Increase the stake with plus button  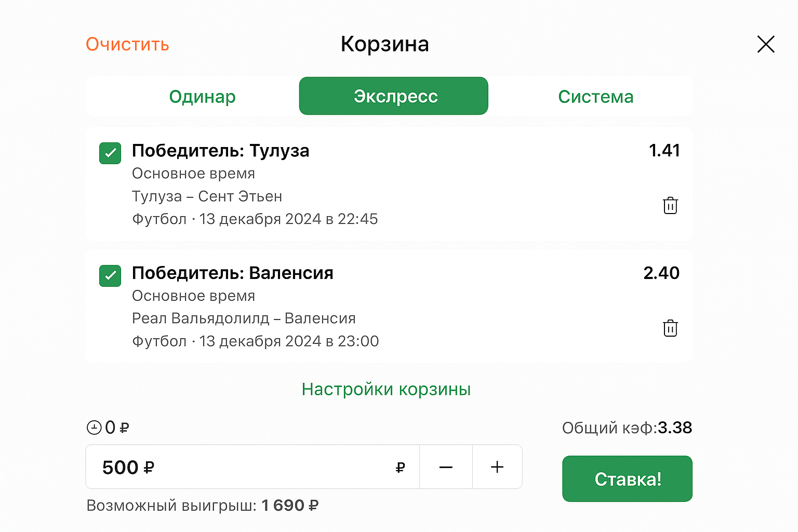[497, 467]
